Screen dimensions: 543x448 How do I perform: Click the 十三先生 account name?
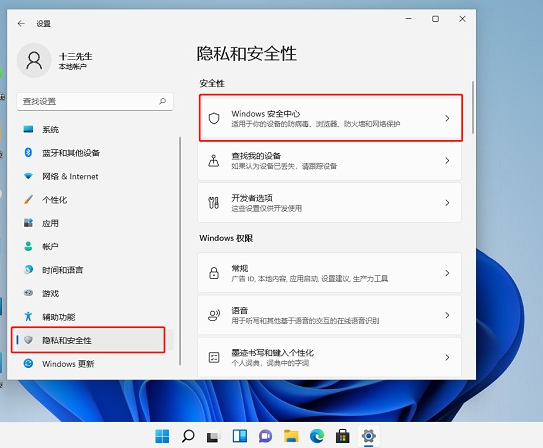[x=75, y=56]
